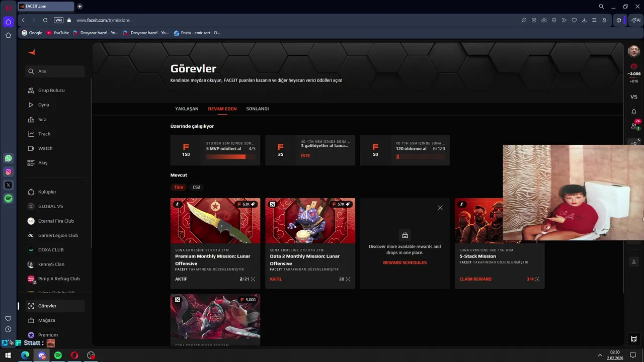Image resolution: width=644 pixels, height=362 pixels.
Task: Open Grup Bulucu in the sidebar
Action: 55,90
